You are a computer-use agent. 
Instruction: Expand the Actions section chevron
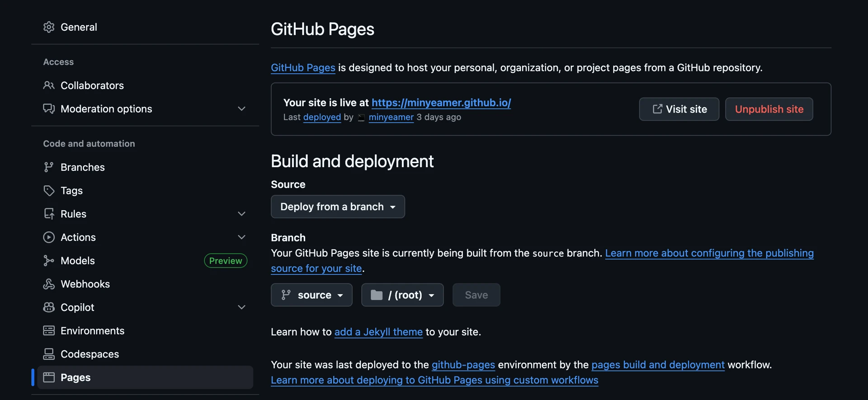click(242, 237)
